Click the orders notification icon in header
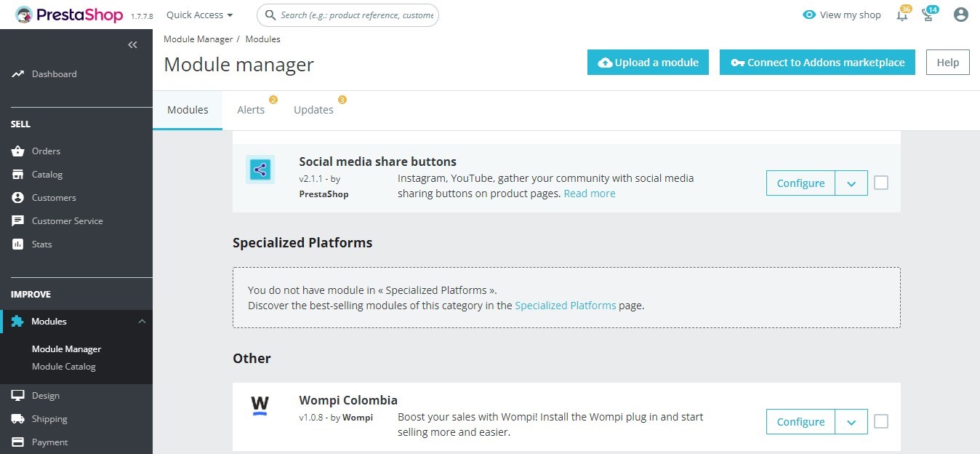980x454 pixels. pos(928,15)
